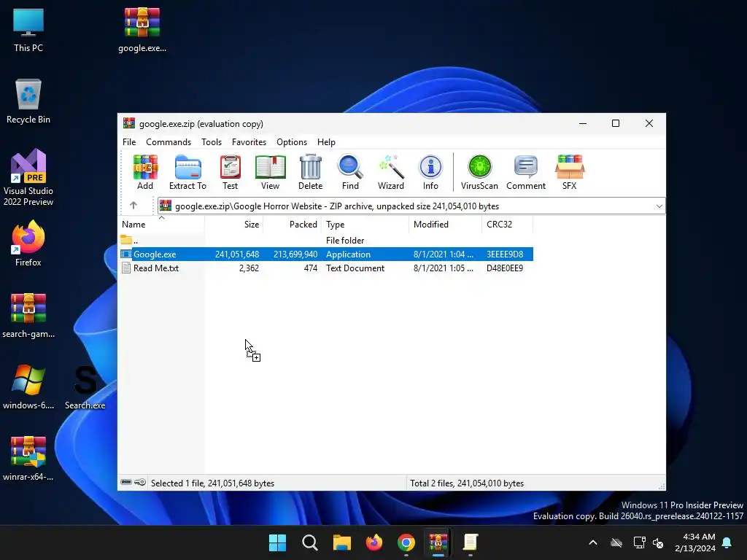The image size is (747, 560).
Task: Open the clock and date panel
Action: [x=695, y=542]
